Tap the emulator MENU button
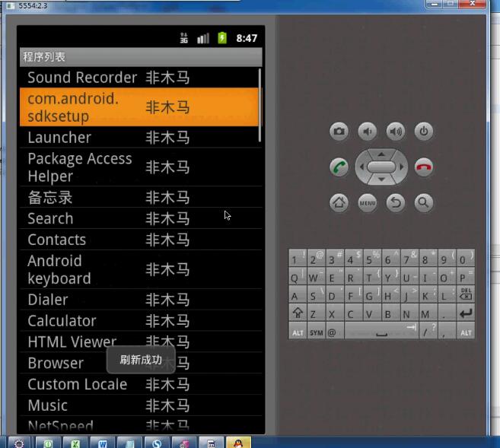500x448 pixels. (x=368, y=202)
